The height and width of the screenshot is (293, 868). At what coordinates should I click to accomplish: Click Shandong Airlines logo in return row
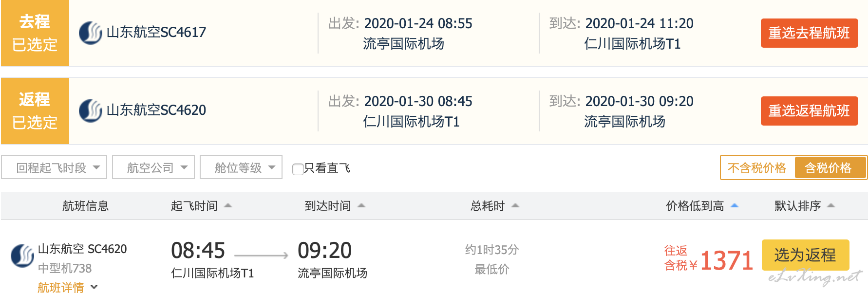pyautogui.click(x=91, y=111)
